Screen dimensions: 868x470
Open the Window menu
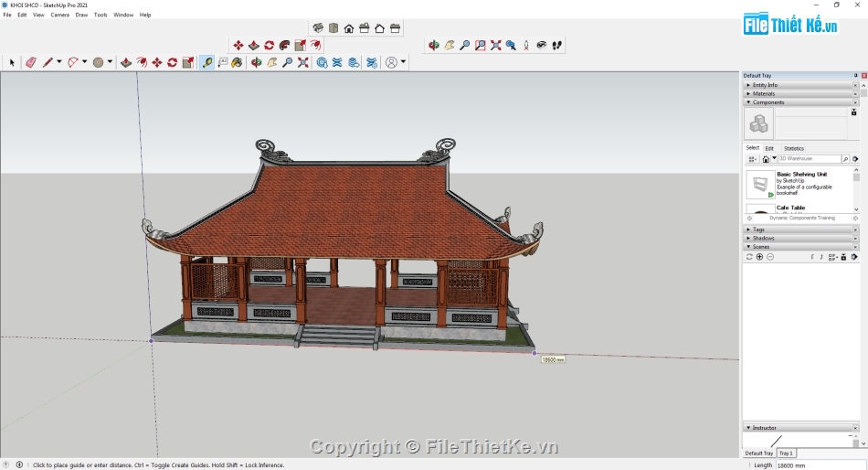coord(123,15)
